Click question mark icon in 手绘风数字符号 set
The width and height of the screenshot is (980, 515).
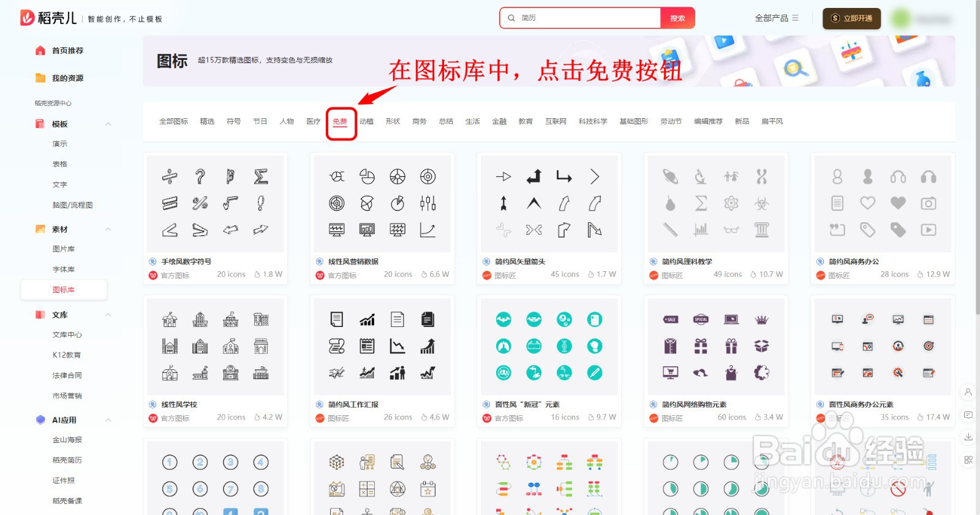(200, 177)
